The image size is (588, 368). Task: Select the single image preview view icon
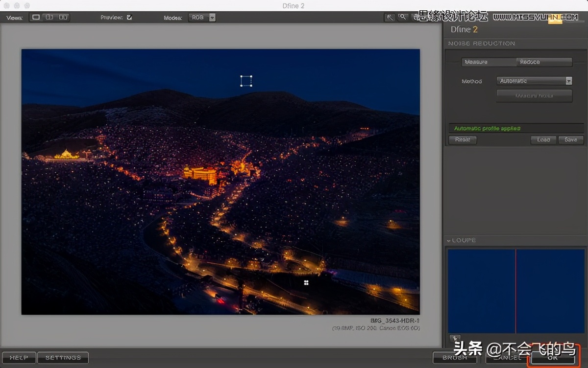point(35,17)
